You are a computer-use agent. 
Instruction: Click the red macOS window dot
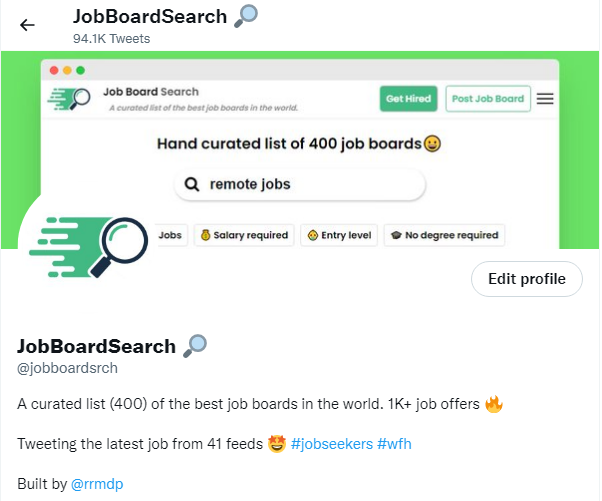coord(54,70)
